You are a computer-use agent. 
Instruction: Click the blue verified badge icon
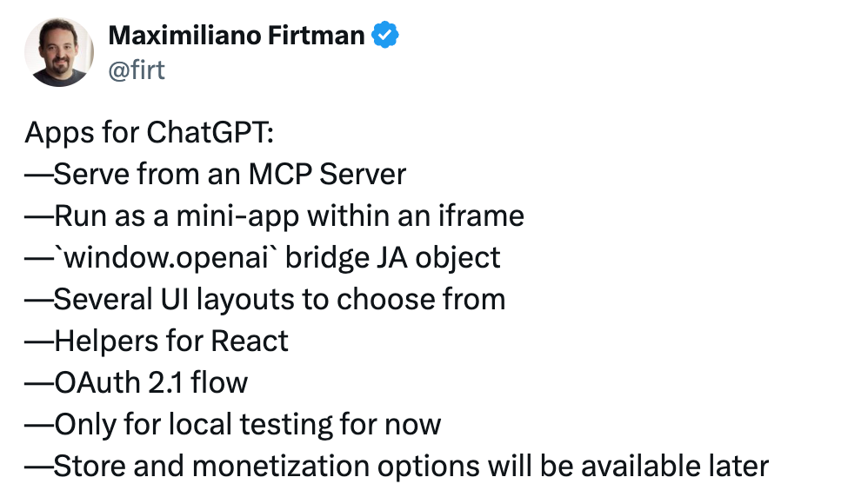click(x=385, y=36)
